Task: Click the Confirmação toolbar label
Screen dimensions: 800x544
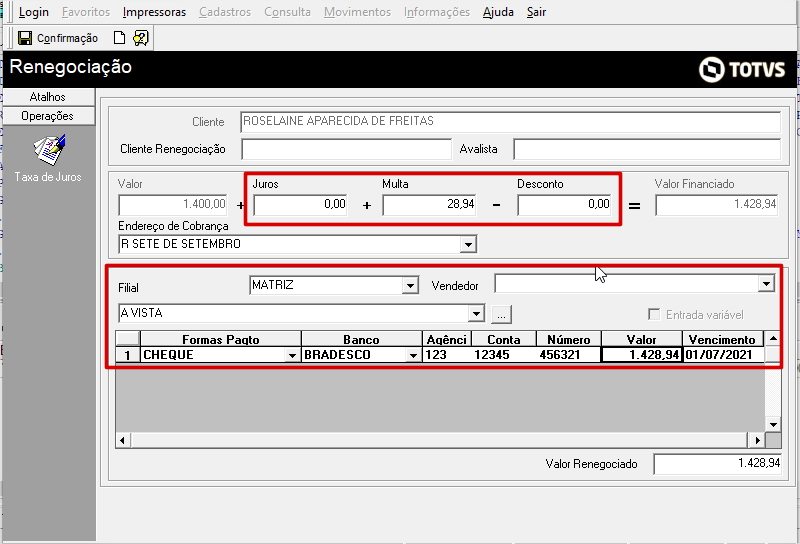Action: point(67,38)
